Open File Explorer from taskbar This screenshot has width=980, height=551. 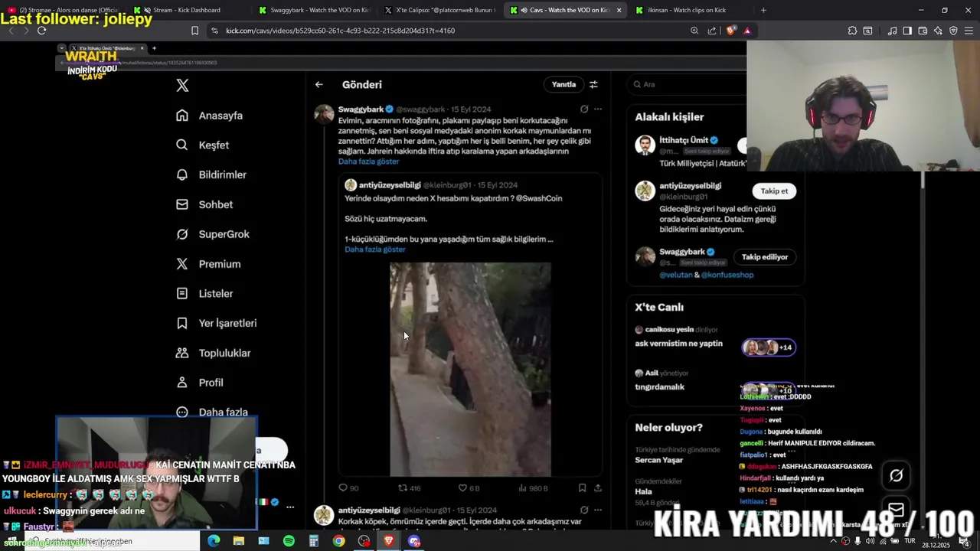click(239, 541)
